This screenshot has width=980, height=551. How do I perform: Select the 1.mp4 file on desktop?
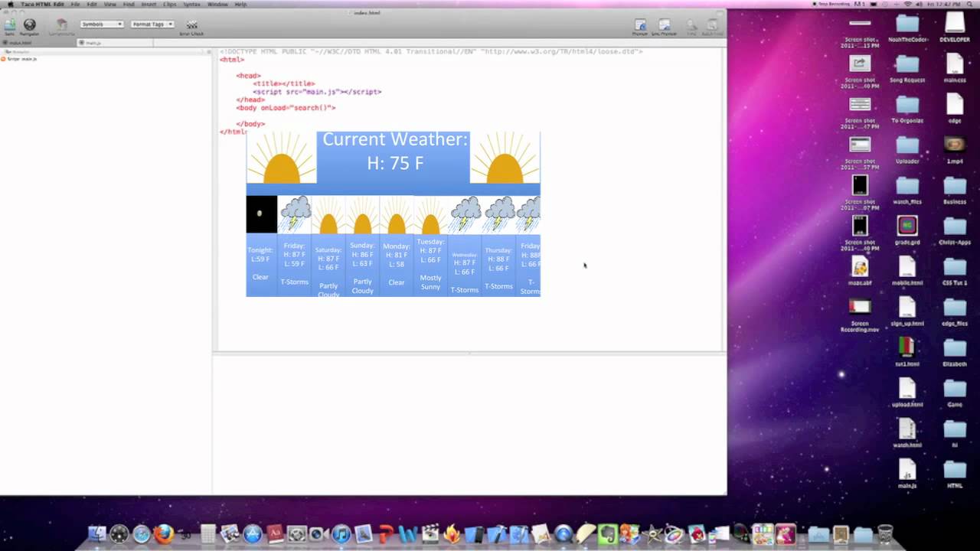955,148
